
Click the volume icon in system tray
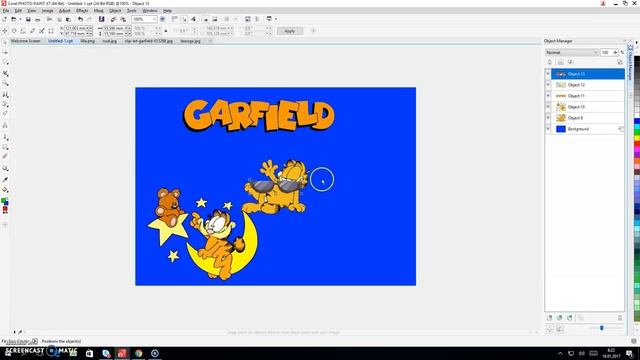coord(582,353)
